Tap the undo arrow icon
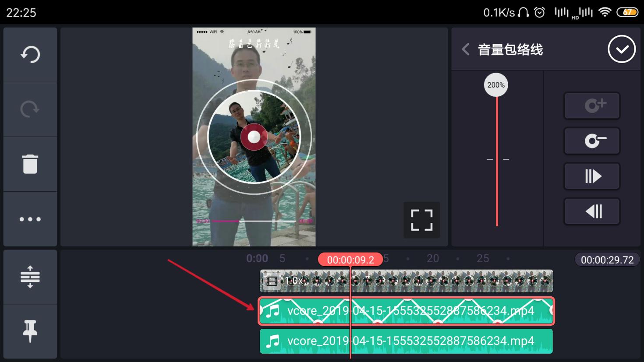This screenshot has height=362, width=644. point(30,55)
